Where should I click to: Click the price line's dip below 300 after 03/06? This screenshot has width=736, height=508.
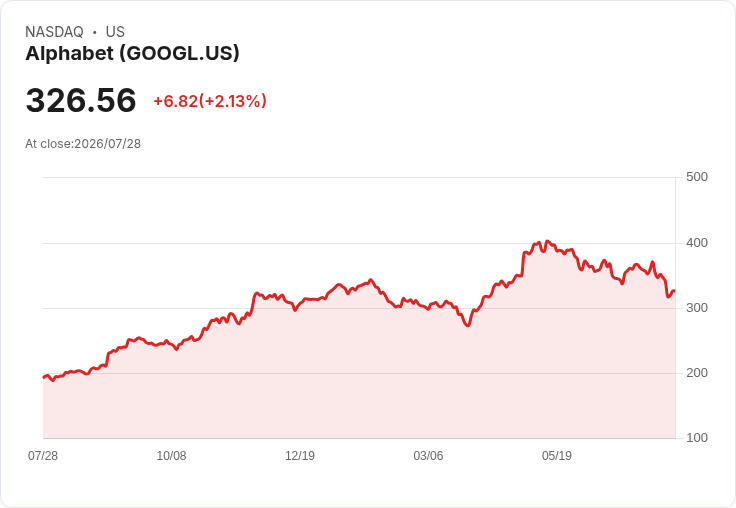(x=468, y=325)
